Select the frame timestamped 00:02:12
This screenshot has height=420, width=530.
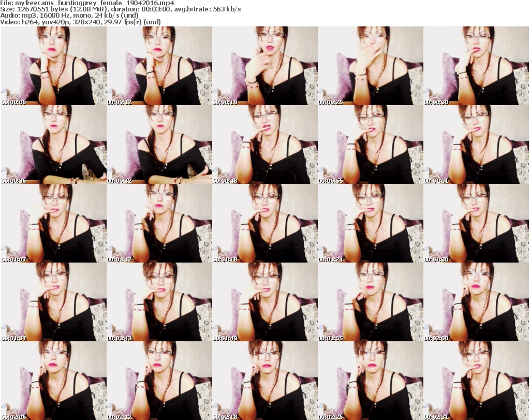pos(159,381)
